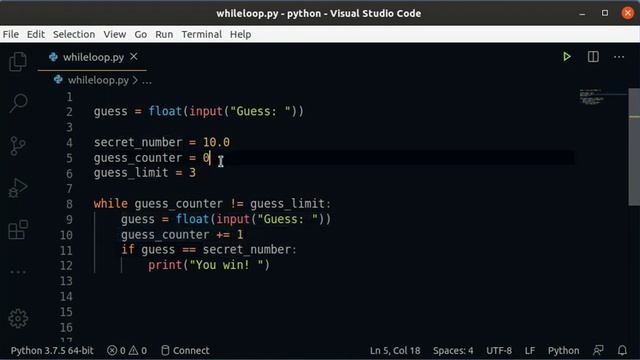640x360 pixels.
Task: Change end of line sequence LF
Action: pos(530,351)
